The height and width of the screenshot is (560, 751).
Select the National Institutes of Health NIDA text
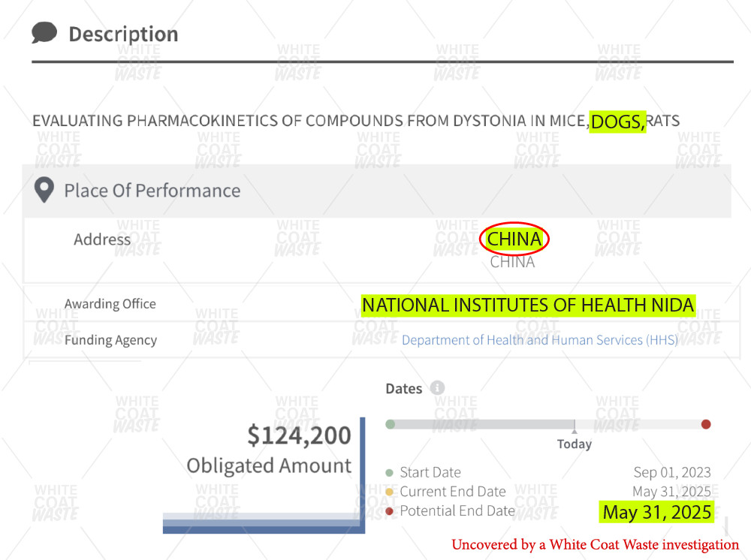coord(528,305)
